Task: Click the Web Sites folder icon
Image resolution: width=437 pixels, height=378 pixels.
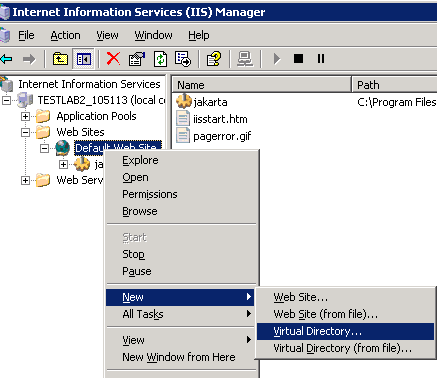Action: pos(43,132)
